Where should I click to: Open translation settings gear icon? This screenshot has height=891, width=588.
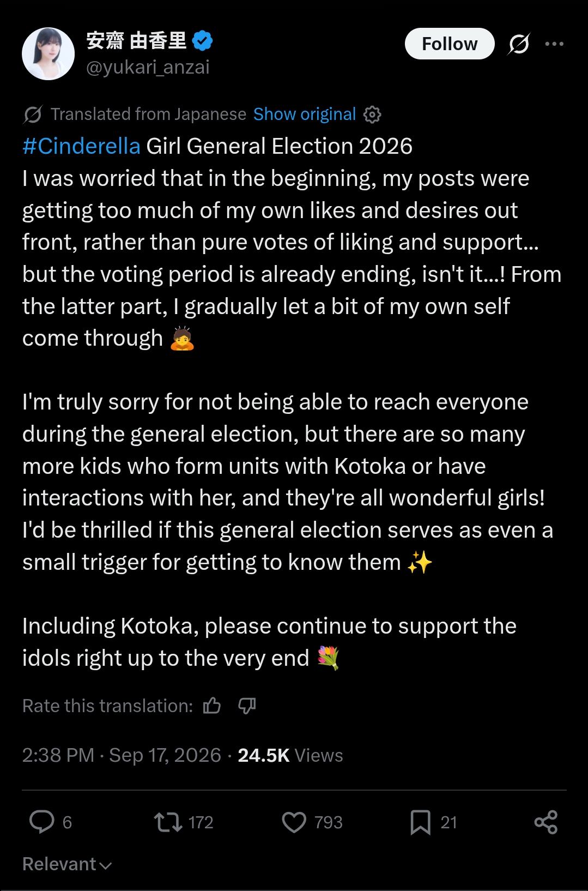[x=372, y=115]
